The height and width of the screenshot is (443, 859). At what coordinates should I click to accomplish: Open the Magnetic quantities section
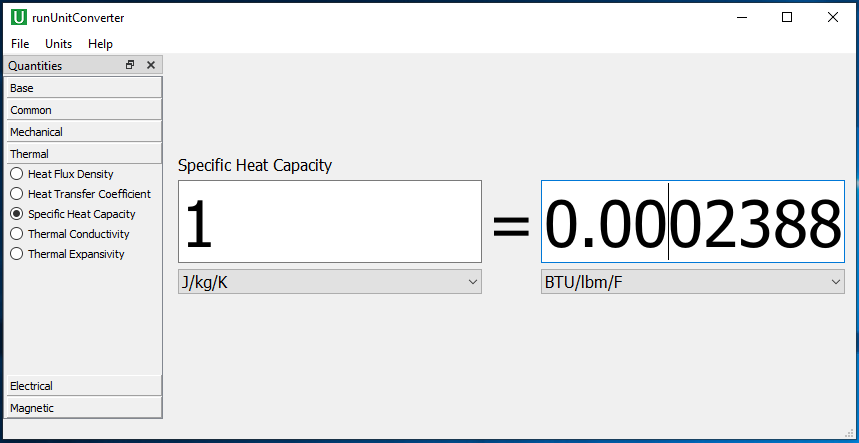click(84, 408)
